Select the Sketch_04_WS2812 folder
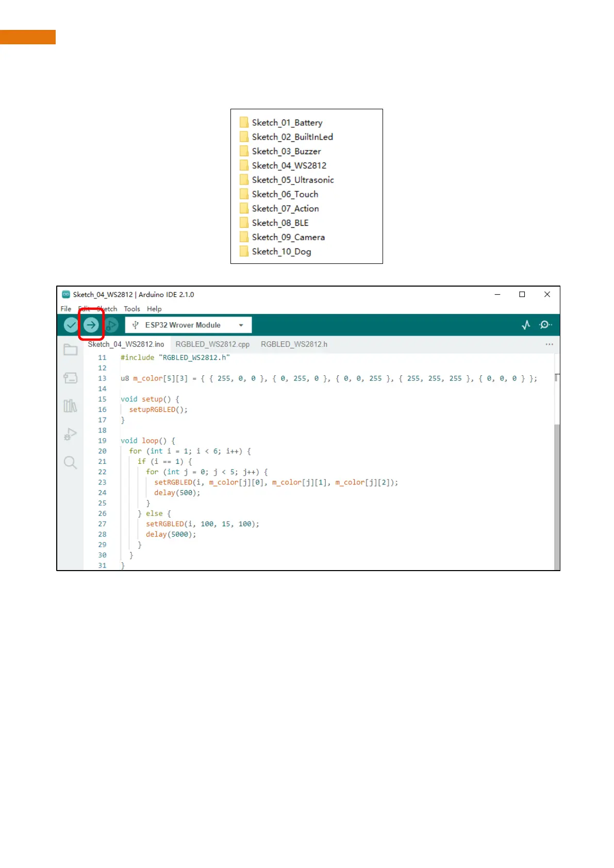 pos(283,165)
